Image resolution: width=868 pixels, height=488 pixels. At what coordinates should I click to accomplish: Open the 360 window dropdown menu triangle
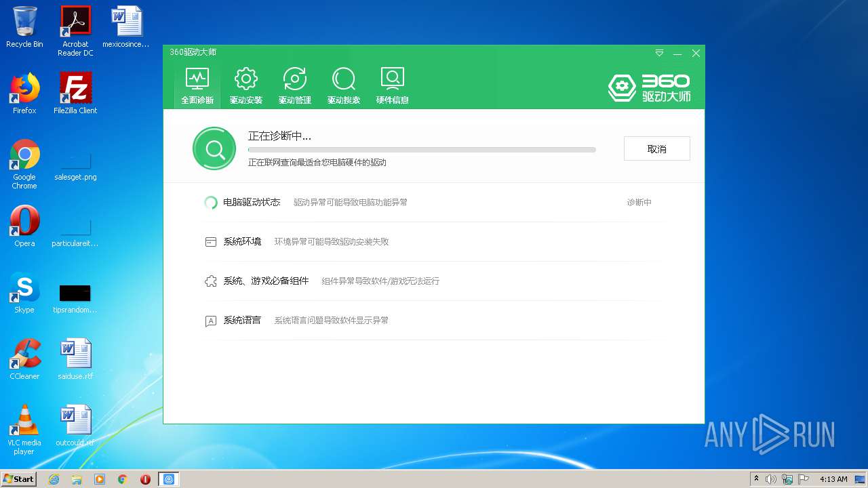coord(659,53)
